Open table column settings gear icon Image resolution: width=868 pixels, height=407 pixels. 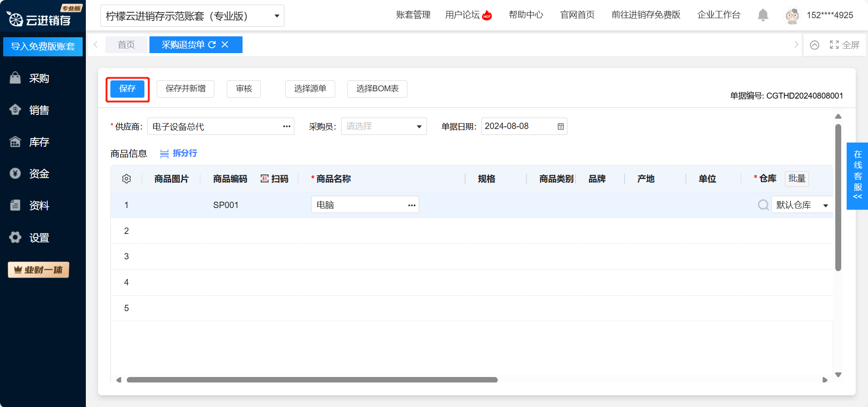[127, 179]
